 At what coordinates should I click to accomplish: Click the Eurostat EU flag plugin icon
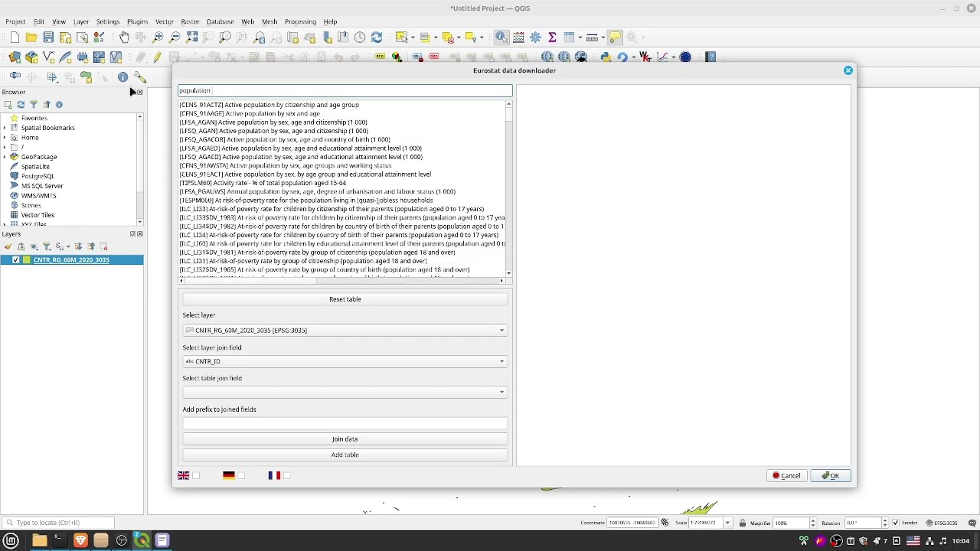[x=685, y=57]
